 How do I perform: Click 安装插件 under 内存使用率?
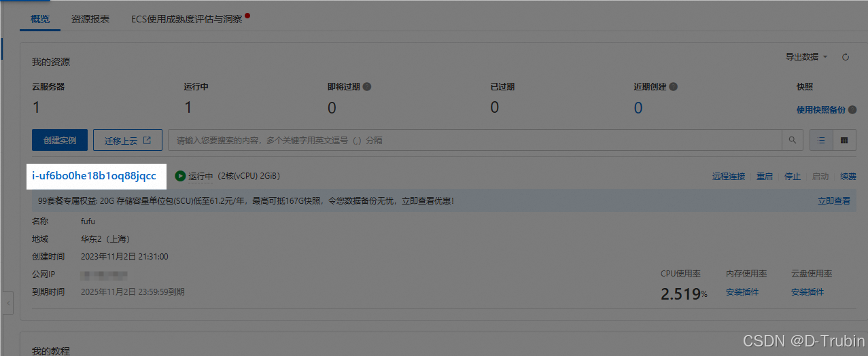click(x=742, y=292)
